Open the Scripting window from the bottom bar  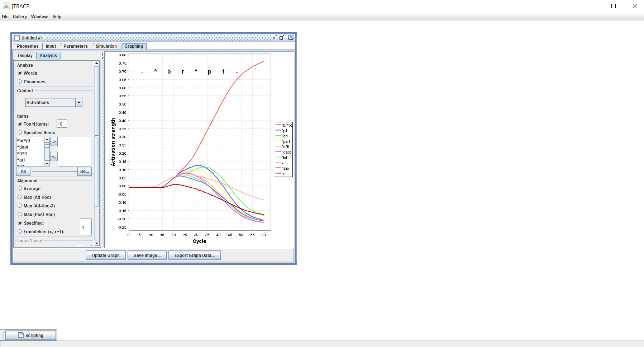(31, 335)
